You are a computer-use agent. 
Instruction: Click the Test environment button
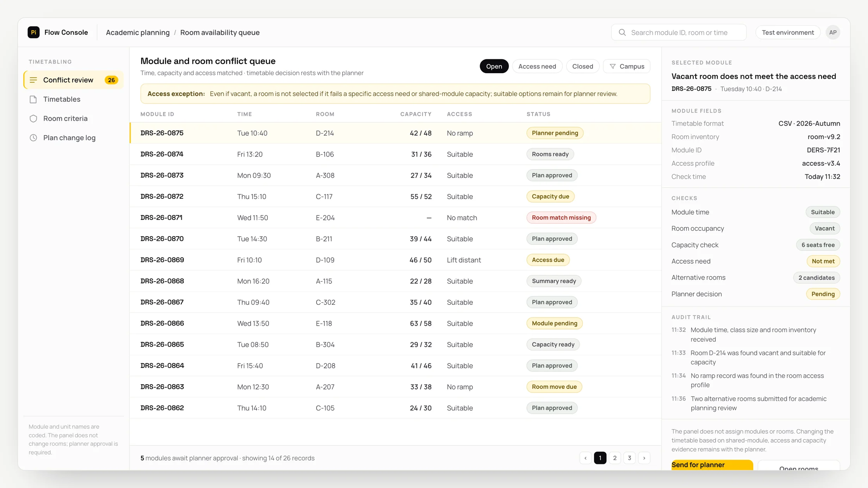788,33
